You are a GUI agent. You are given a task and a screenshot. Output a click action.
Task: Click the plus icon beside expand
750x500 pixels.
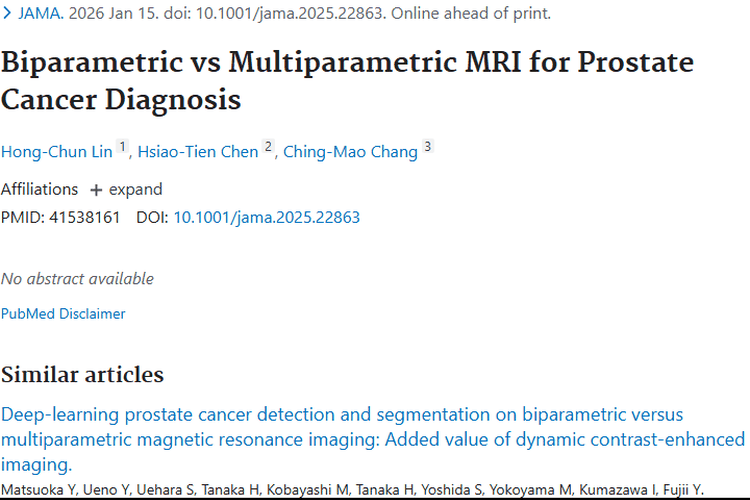coord(96,190)
